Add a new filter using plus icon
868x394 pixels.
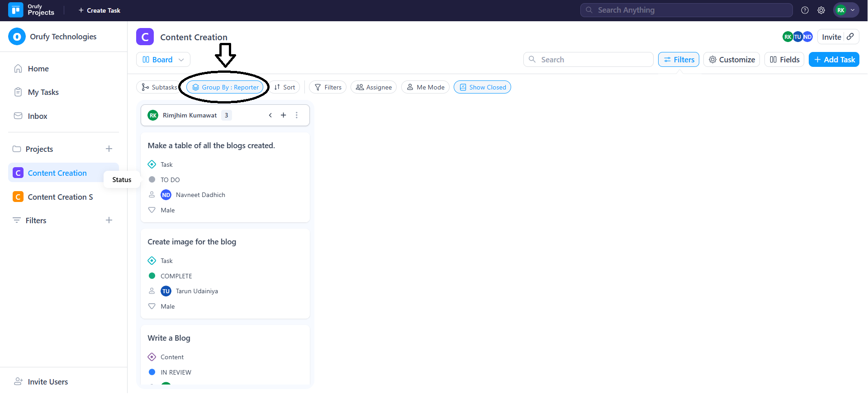point(109,220)
